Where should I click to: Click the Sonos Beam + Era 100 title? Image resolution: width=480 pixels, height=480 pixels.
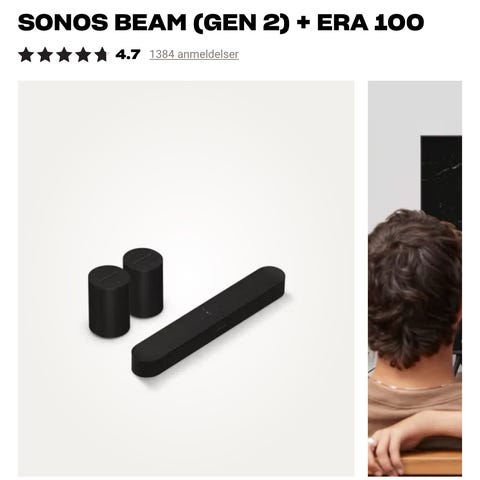click(221, 23)
